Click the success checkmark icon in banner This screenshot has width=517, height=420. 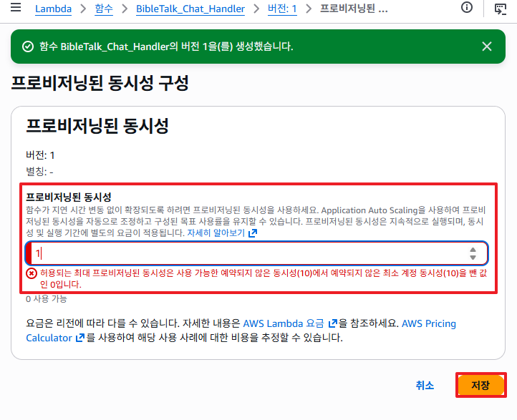(x=28, y=47)
